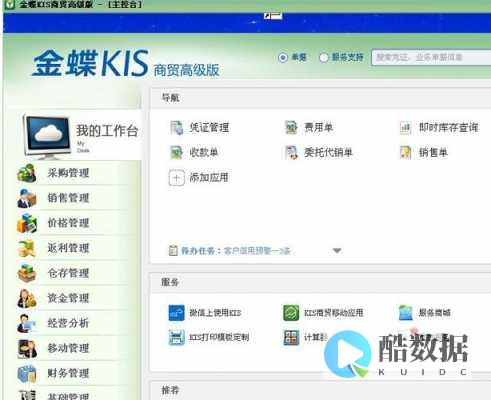
Task: Open 即时库存查询 shortcut icon
Action: click(x=405, y=128)
